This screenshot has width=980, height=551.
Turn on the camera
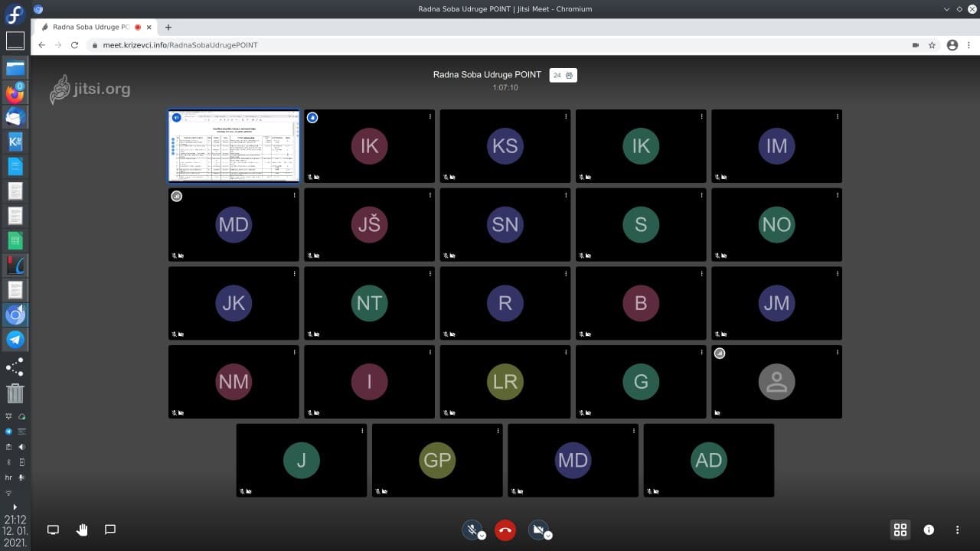pos(538,529)
